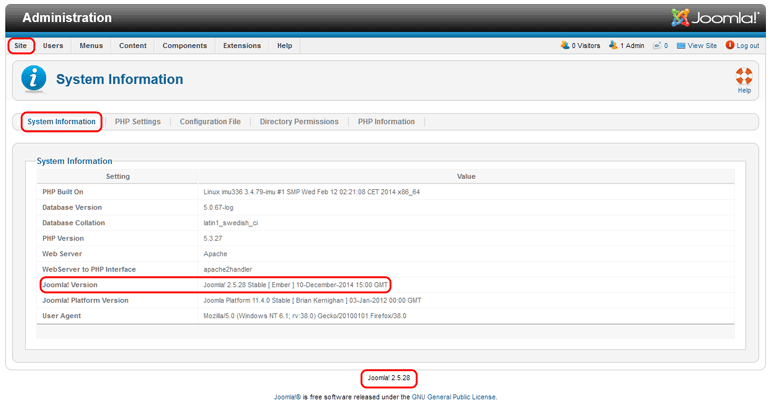Screen dimensions: 770x404
Task: Click the Joomla Platform 11.4.0 Stable value
Action: point(312,300)
